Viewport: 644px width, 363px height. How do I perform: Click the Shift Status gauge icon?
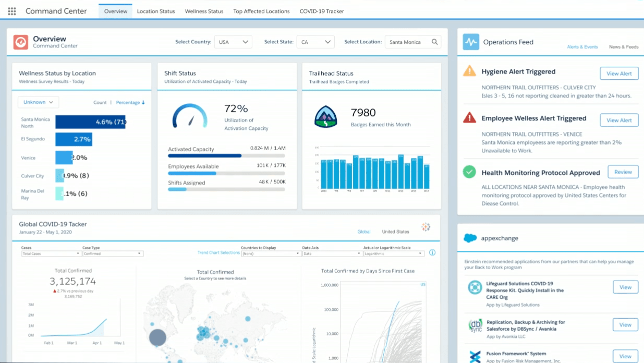[190, 115]
